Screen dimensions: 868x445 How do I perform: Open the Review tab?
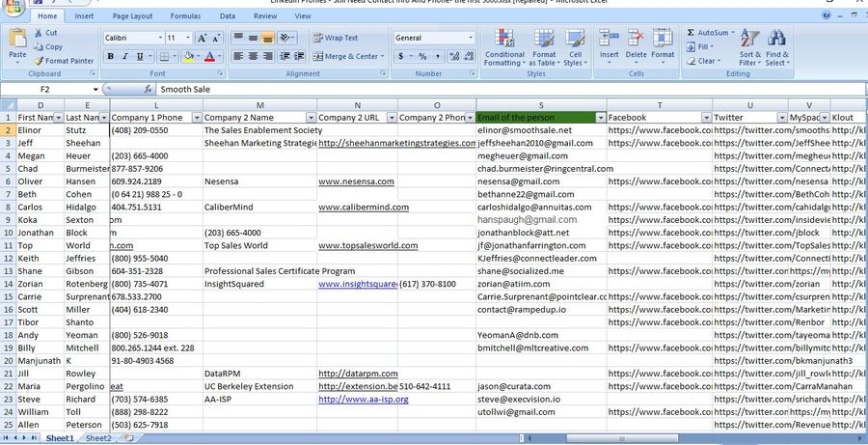click(265, 16)
